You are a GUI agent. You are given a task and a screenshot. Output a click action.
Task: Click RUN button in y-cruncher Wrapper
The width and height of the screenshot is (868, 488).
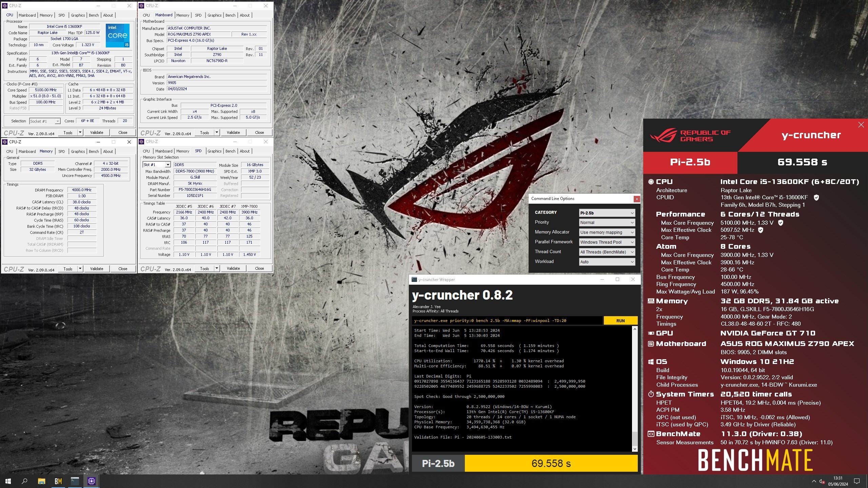click(620, 321)
